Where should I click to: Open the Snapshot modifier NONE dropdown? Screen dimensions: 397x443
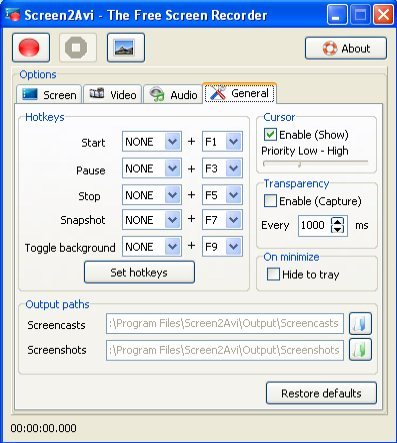(152, 220)
